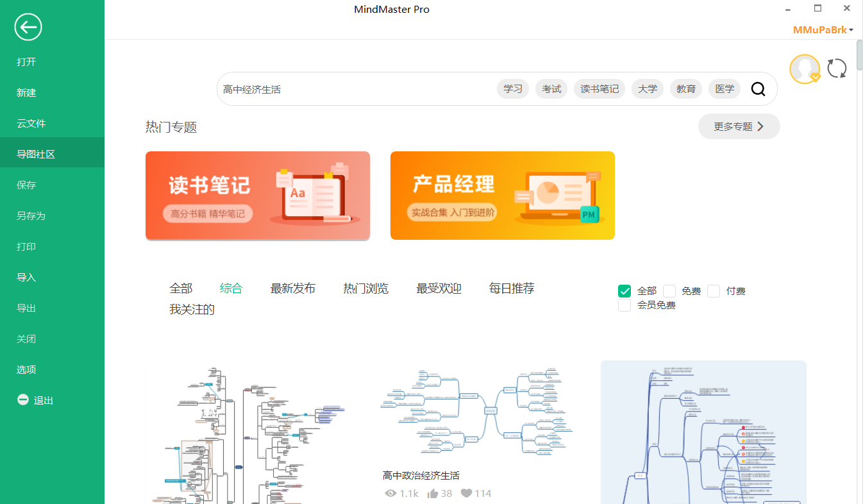Click the back arrow icon
Viewport: 863px width, 504px height.
(x=28, y=27)
